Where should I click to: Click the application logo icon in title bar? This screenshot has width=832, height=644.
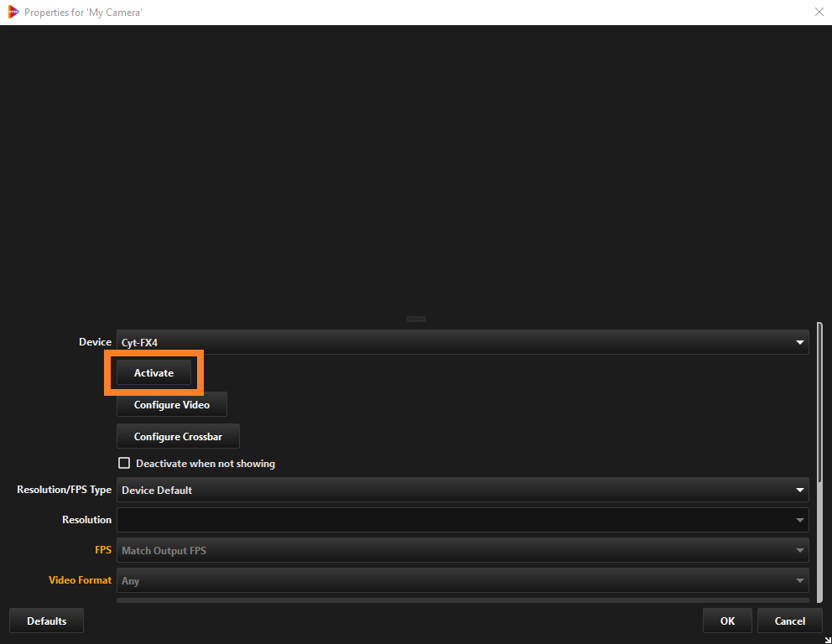13,12
